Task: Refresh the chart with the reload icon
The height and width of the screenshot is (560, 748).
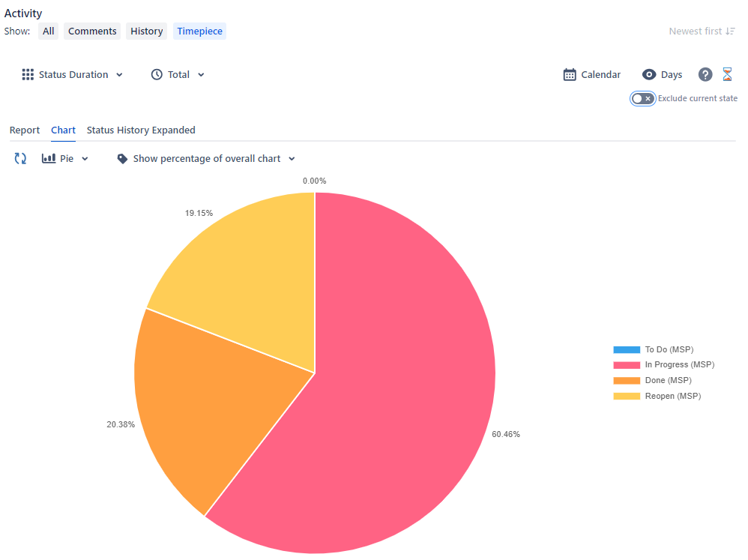Action: (x=19, y=158)
